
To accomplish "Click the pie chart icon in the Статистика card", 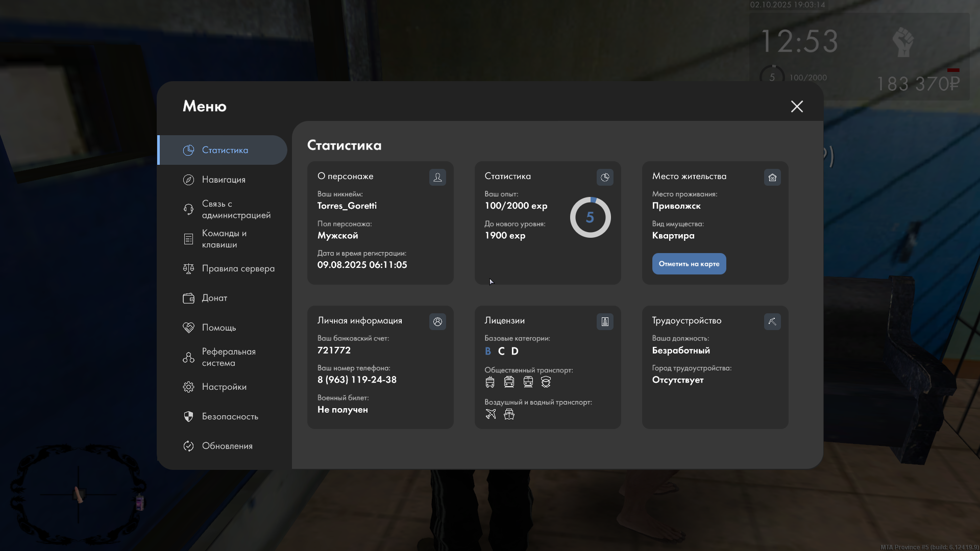I will click(x=605, y=177).
